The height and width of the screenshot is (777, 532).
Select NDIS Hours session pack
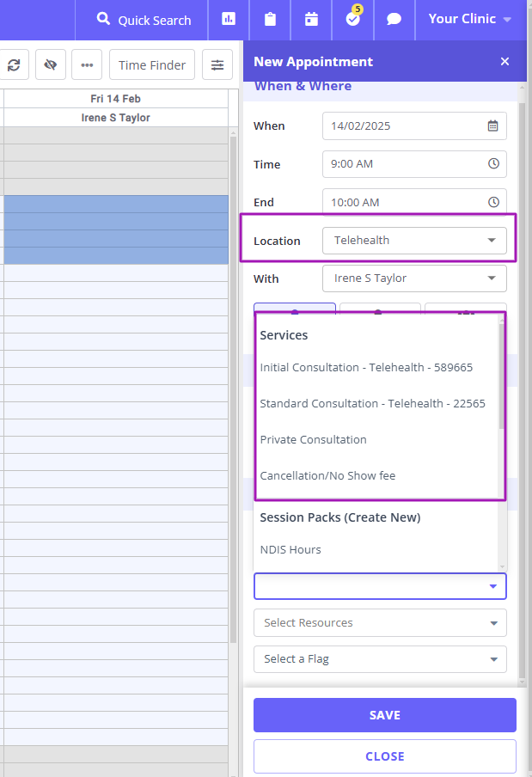coord(290,549)
